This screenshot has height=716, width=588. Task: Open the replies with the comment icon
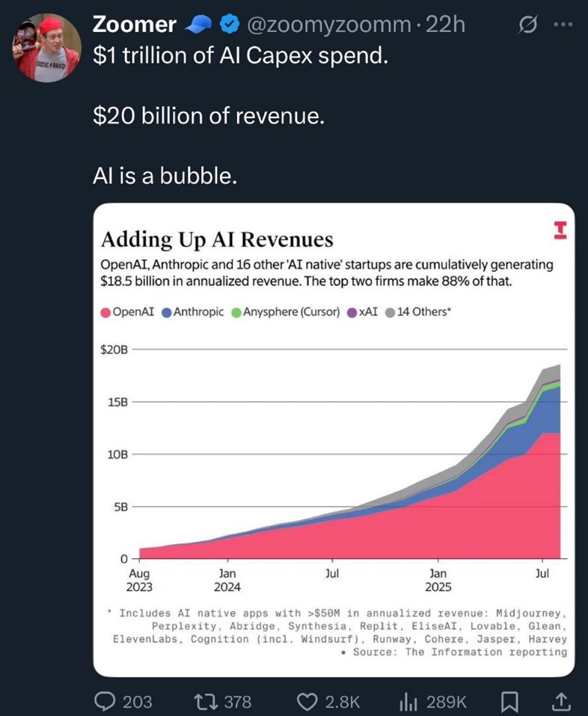pyautogui.click(x=105, y=701)
